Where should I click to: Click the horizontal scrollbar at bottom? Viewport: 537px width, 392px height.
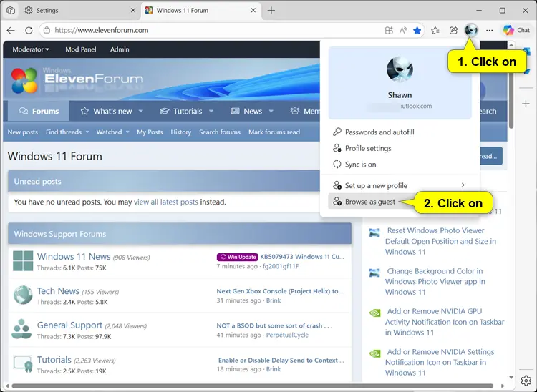pyautogui.click(x=252, y=386)
